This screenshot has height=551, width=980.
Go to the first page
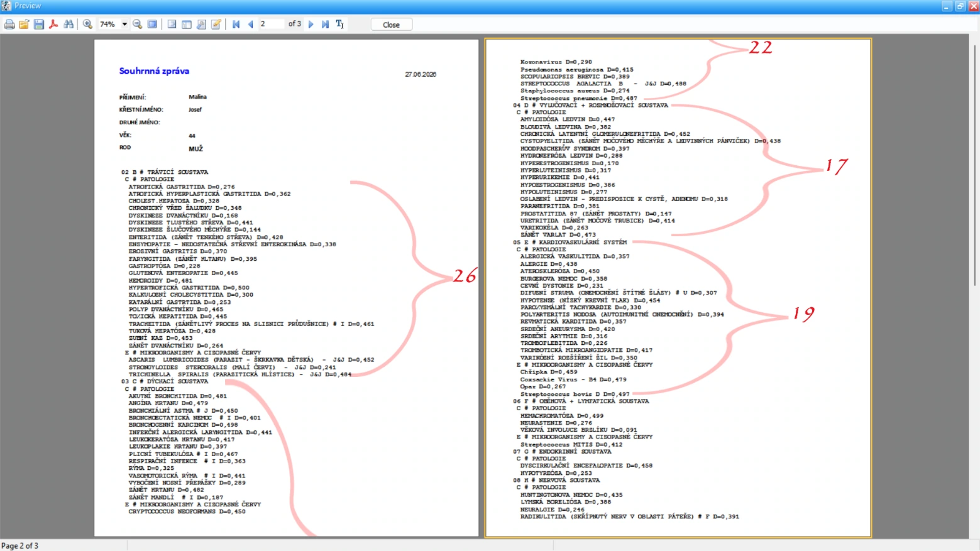point(236,25)
